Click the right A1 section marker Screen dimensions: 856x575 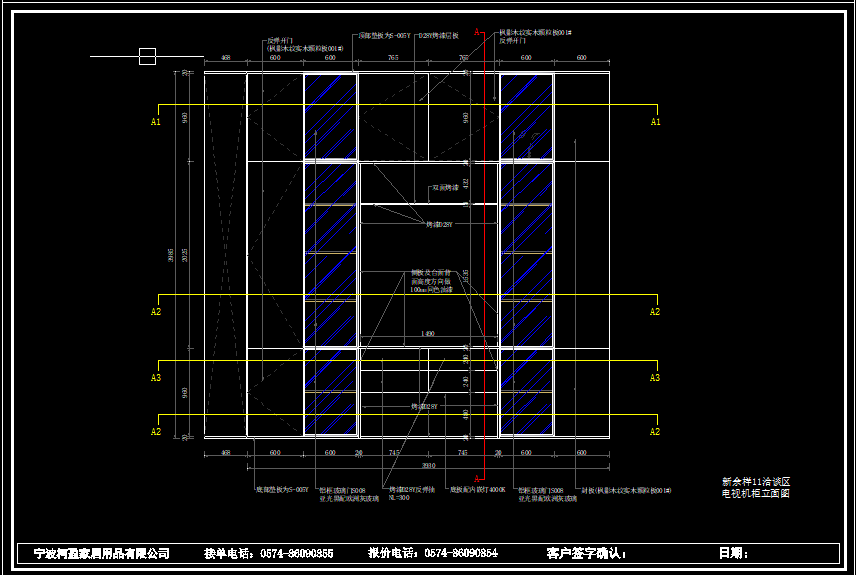(x=655, y=122)
